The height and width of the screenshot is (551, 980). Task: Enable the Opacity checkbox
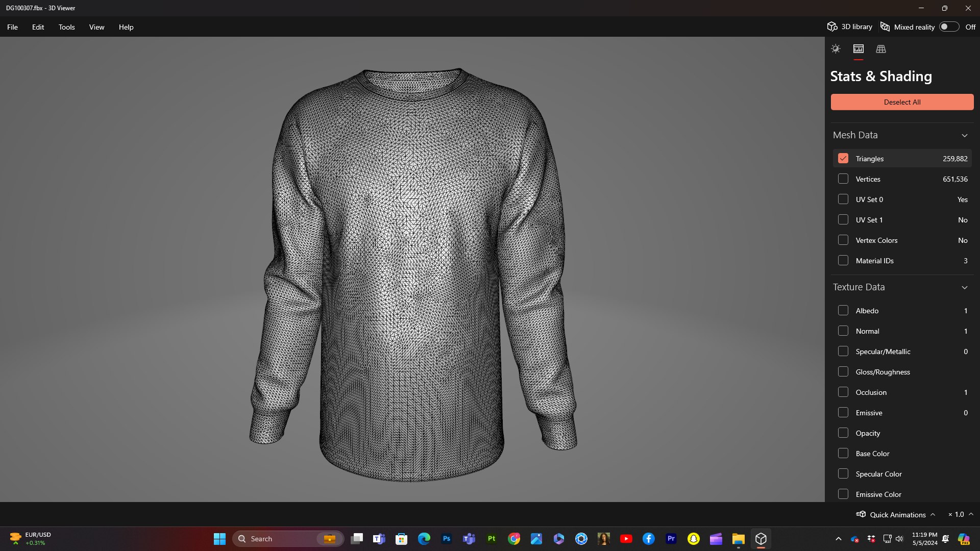pyautogui.click(x=843, y=433)
